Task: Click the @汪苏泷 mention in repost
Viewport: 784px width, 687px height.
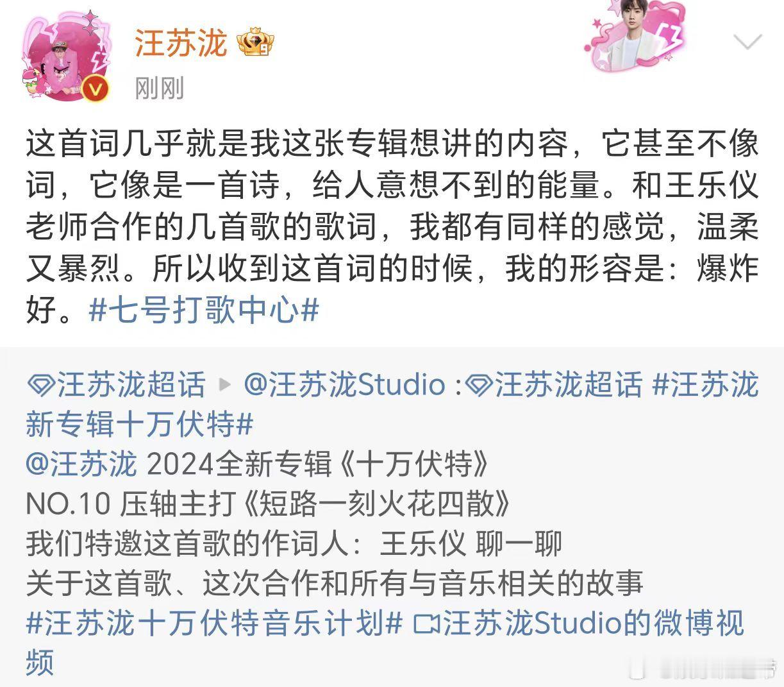Action: tap(81, 464)
